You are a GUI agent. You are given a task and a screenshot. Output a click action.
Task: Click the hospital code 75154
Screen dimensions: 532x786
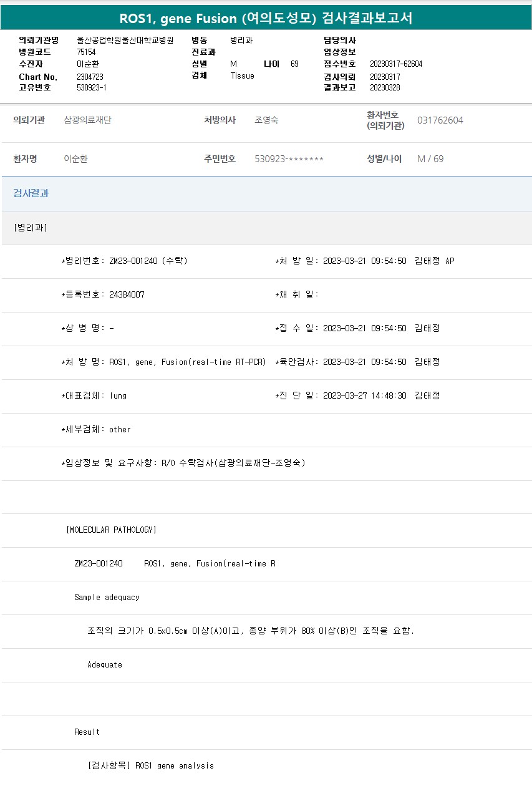click(x=86, y=52)
